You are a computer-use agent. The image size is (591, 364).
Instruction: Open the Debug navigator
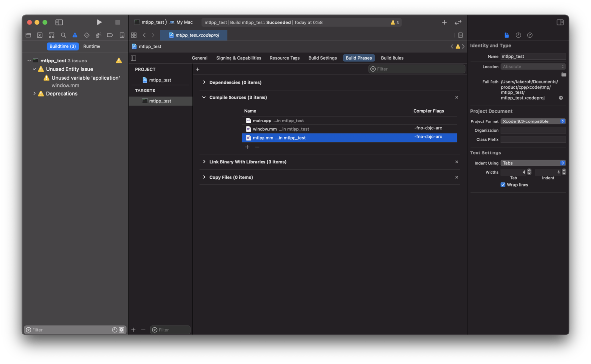click(98, 35)
